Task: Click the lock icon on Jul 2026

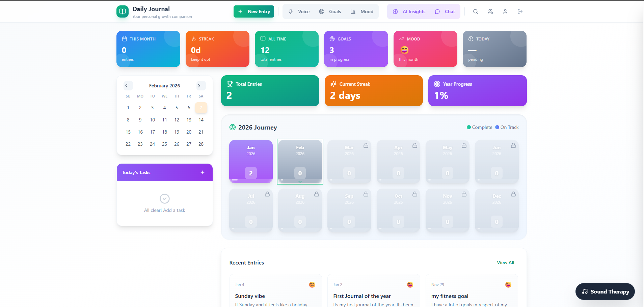Action: coord(267,194)
